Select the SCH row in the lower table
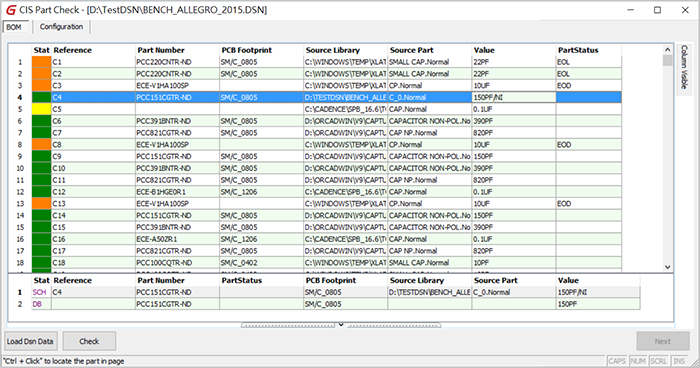Image resolution: width=700 pixels, height=368 pixels. coord(336,293)
